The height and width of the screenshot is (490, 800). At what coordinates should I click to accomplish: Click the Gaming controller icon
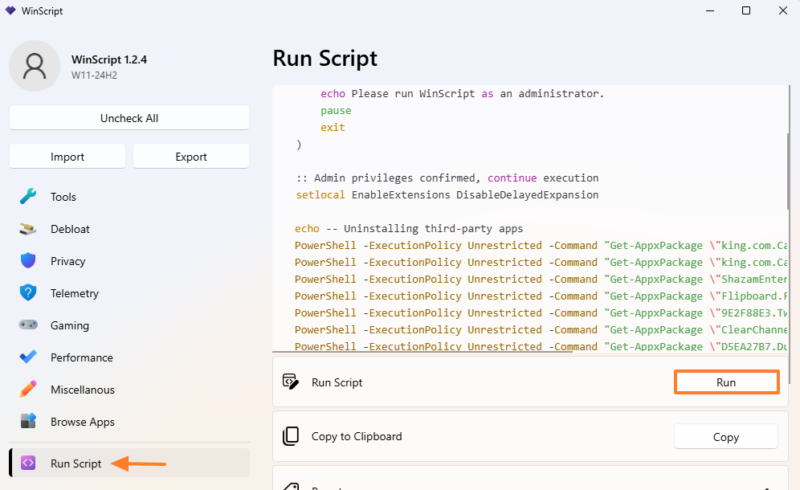click(28, 325)
